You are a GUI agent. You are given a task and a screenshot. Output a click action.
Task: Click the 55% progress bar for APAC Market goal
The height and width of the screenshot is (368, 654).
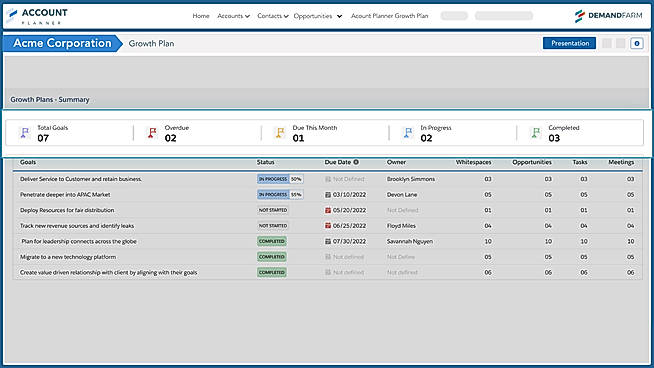280,195
